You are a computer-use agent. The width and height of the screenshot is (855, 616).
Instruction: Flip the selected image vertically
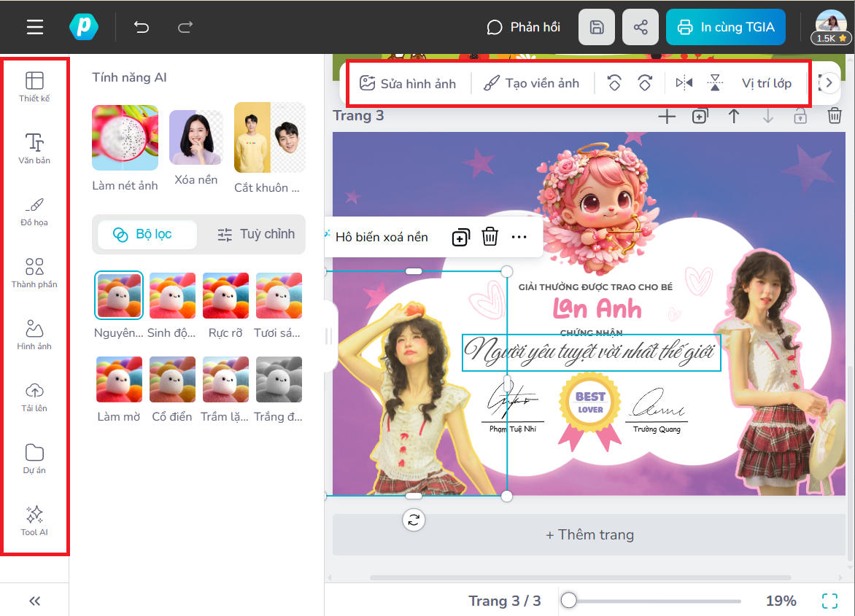point(715,82)
